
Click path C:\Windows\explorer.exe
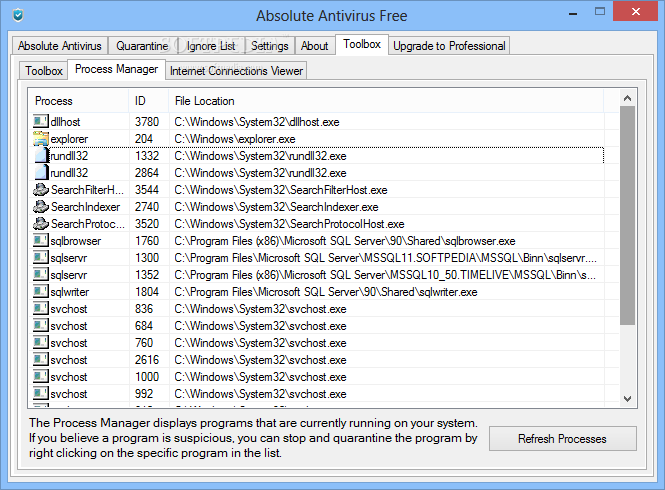[x=235, y=139]
